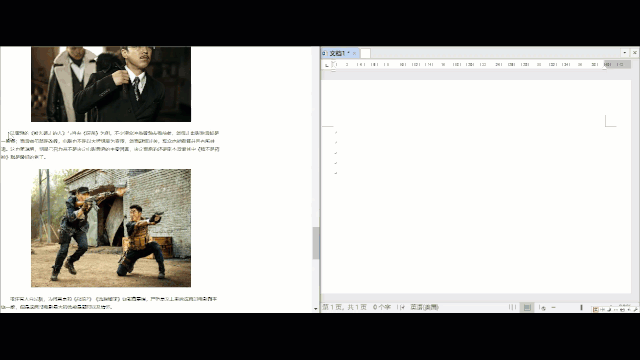Select print layout view icon

527,307
